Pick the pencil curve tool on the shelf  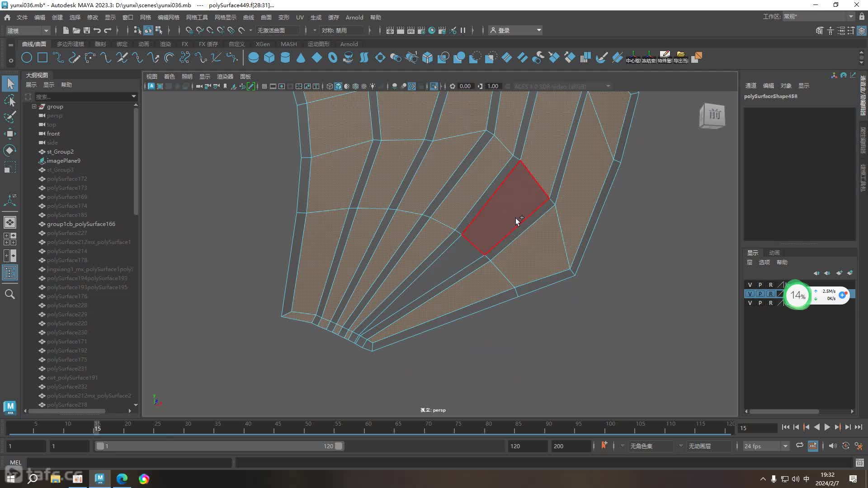[74, 58]
